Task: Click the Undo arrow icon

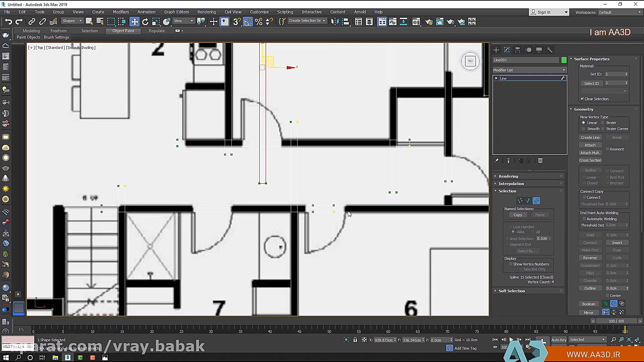Action: (8, 22)
